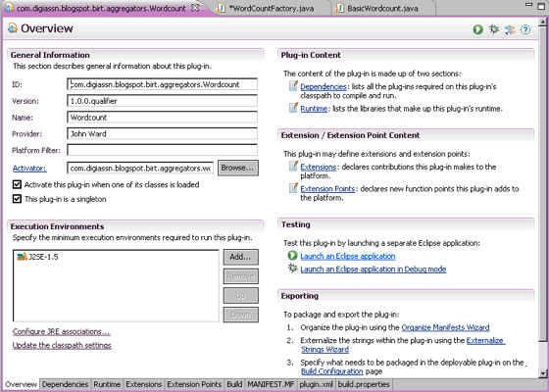Screen dimensions: 549x392
Task: Toggle 'Activate this plug-in when one of its classes is loaded'
Action: coord(17,184)
